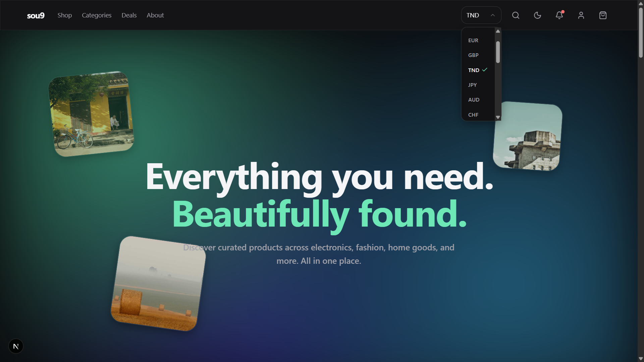Open the search icon in navbar

tap(516, 15)
